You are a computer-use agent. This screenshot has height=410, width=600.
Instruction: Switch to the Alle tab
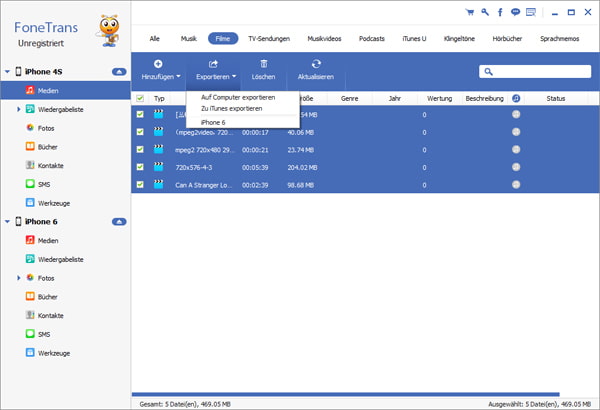(x=155, y=39)
